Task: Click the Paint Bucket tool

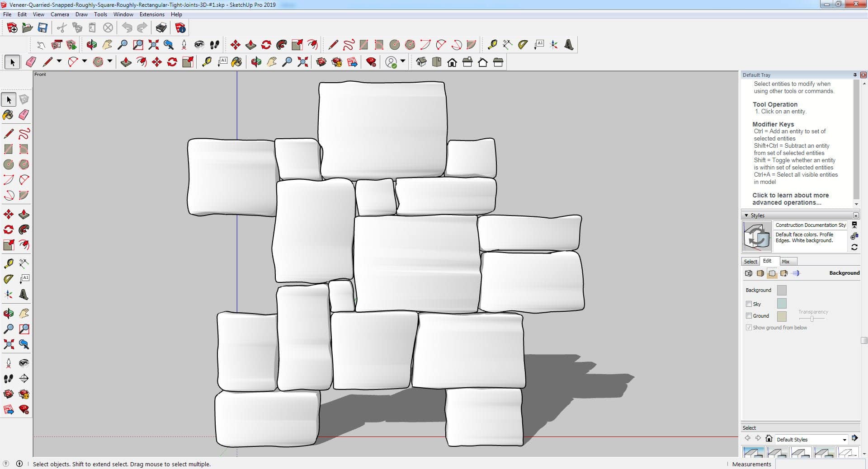Action: [8, 115]
